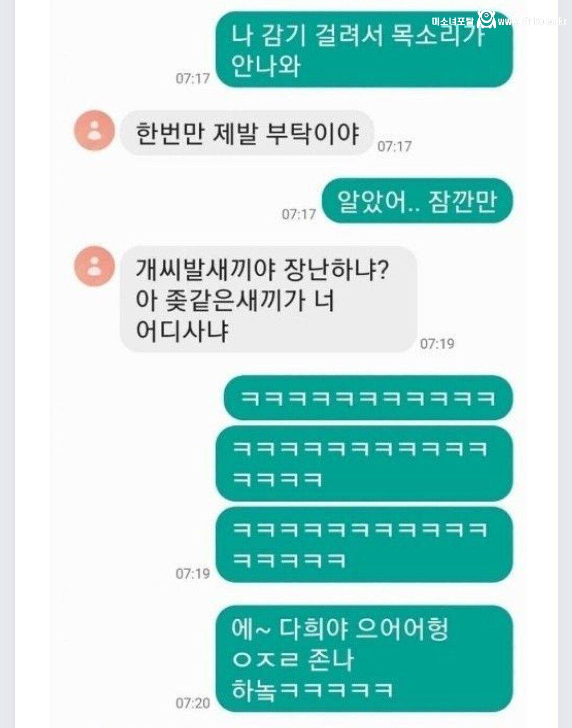
Task: Select the received message ending '어디사냐'
Action: click(x=269, y=299)
